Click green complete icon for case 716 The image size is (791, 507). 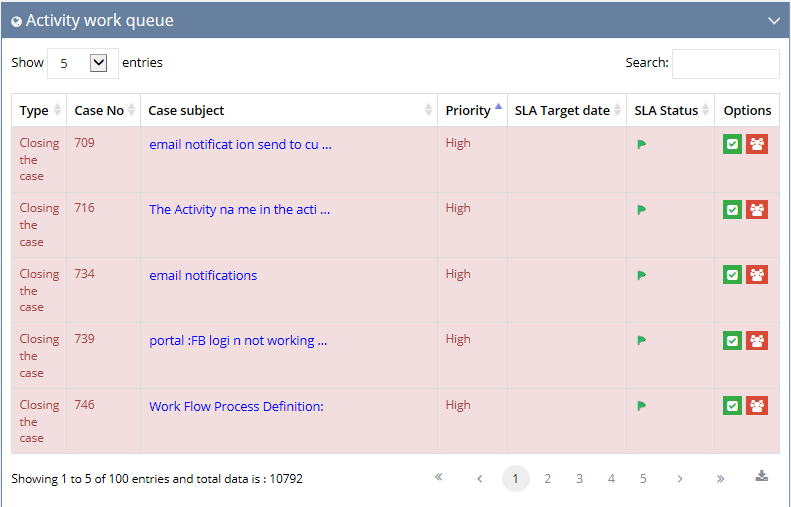click(732, 210)
